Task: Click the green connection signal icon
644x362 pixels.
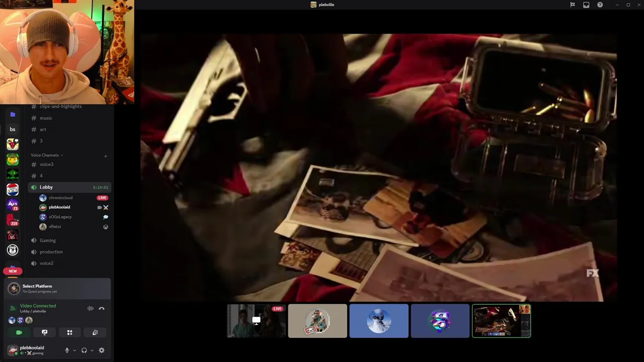Action: 13,308
